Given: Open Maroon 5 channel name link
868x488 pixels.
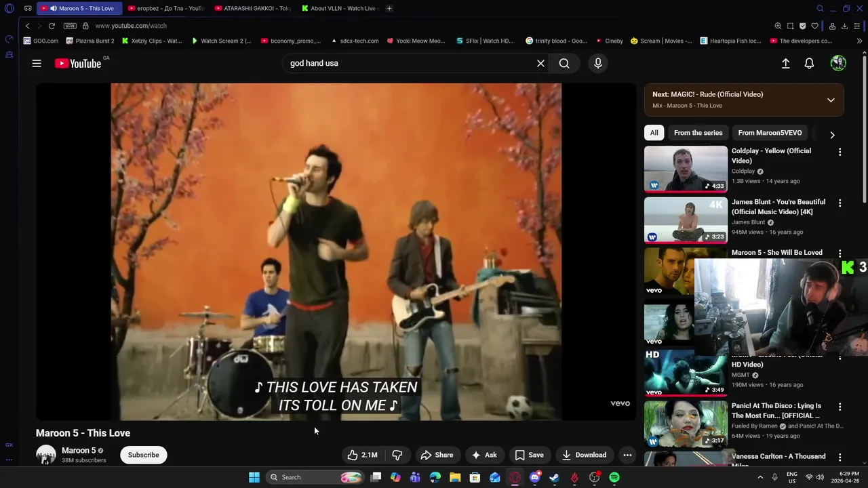Looking at the screenshot, I should pyautogui.click(x=79, y=450).
